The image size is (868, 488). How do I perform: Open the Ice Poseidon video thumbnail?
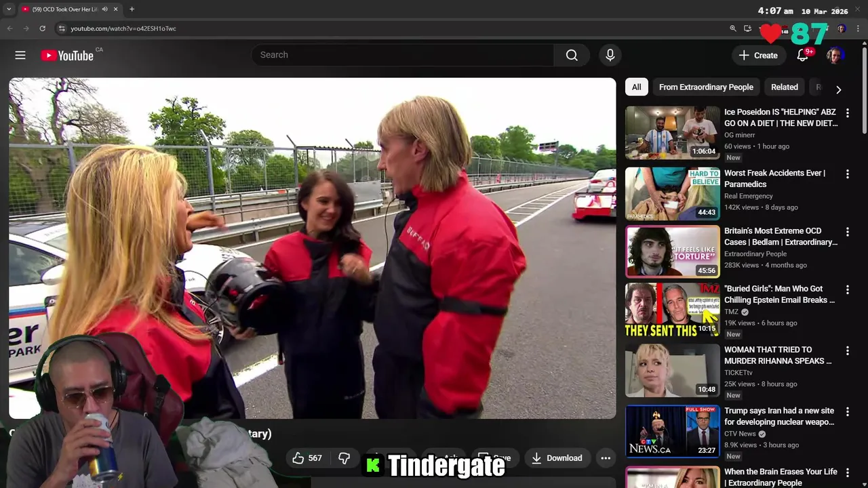coord(672,132)
